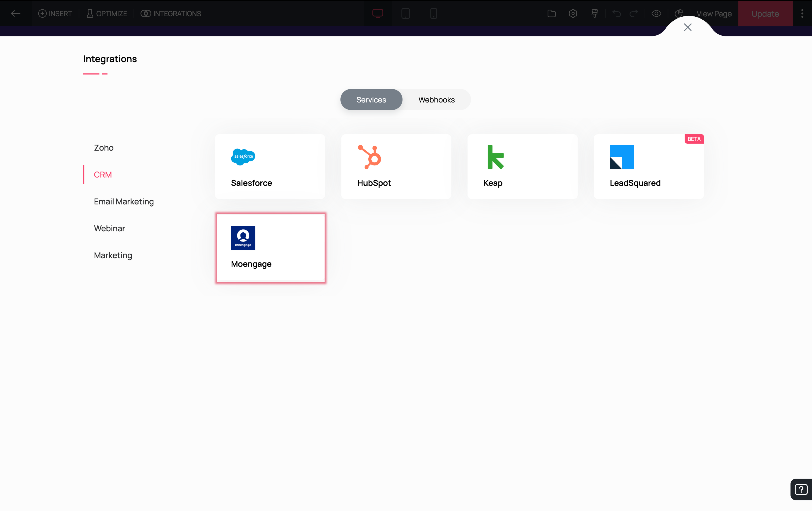Viewport: 812px width, 511px height.
Task: Click the undo arrow icon
Action: (617, 13)
